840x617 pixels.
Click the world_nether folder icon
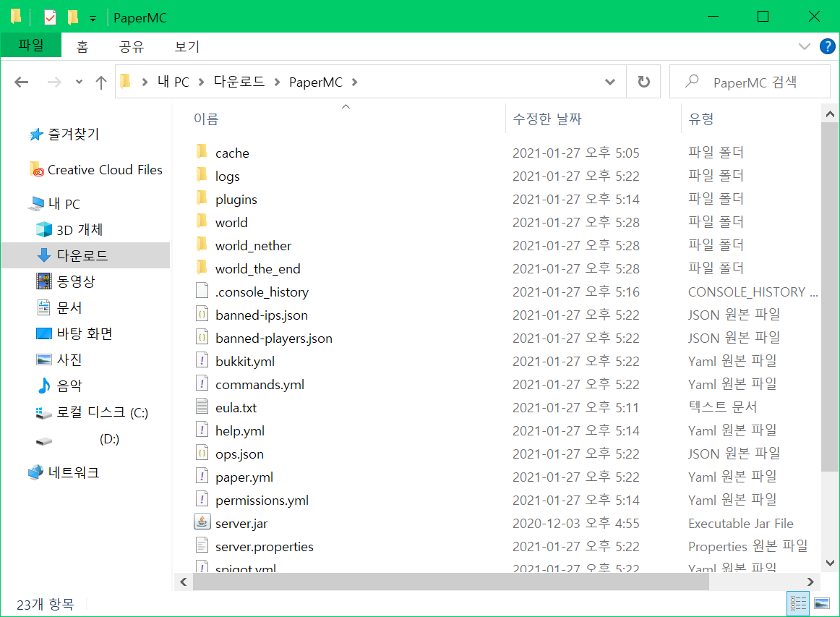[202, 244]
